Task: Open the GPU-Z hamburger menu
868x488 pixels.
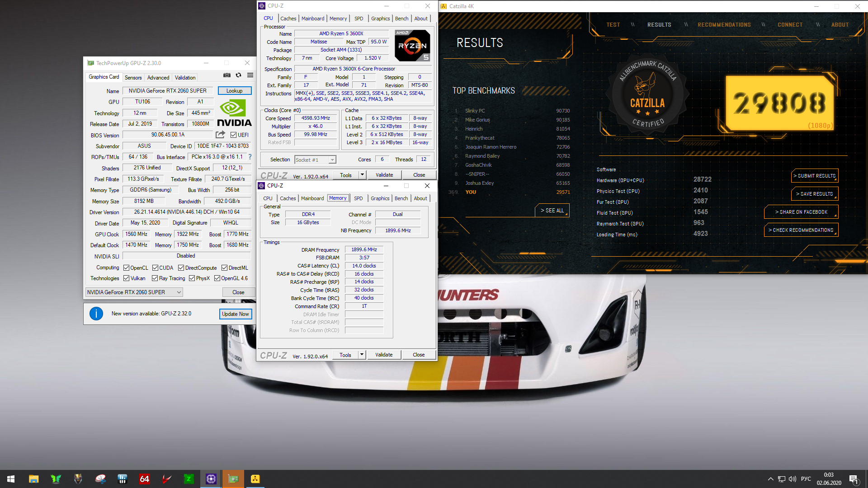Action: (250, 75)
